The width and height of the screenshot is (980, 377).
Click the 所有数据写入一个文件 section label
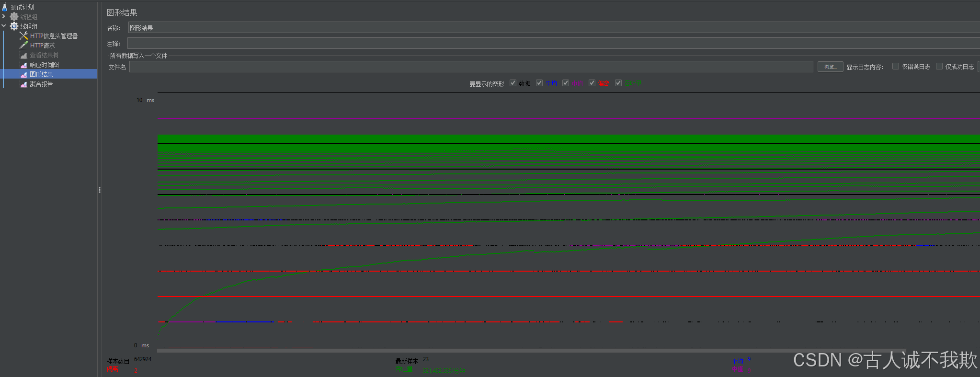coord(138,56)
